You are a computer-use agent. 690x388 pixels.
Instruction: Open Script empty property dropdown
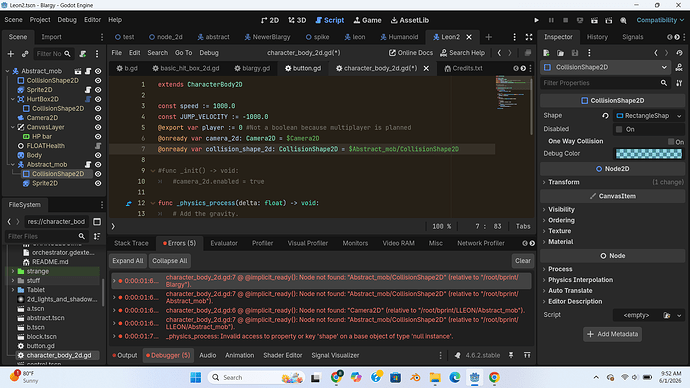click(x=679, y=315)
